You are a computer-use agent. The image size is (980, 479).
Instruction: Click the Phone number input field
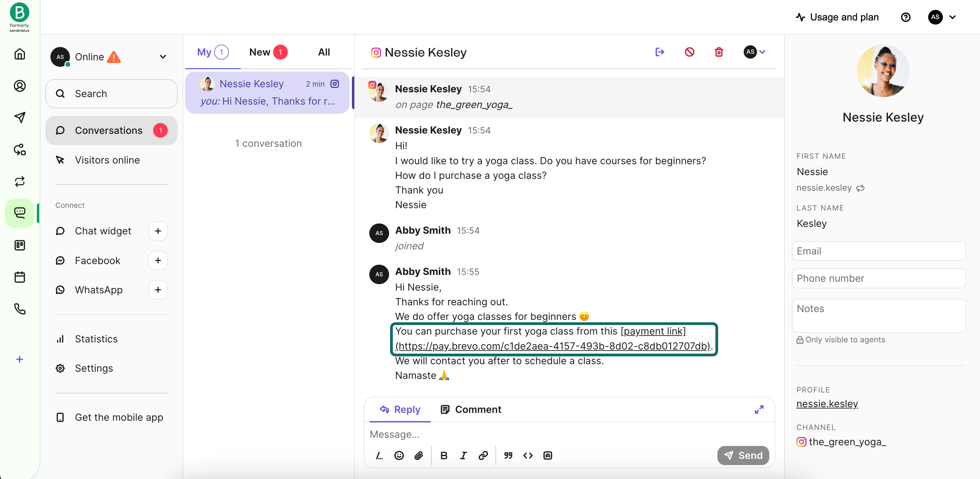[879, 278]
